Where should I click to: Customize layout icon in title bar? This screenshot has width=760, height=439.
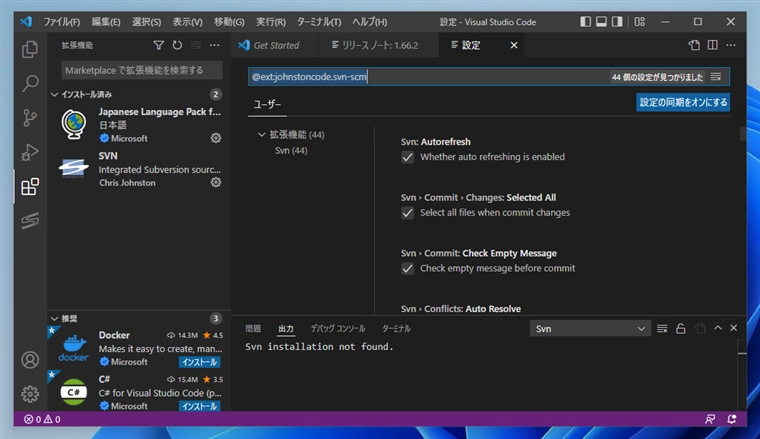tap(640, 22)
